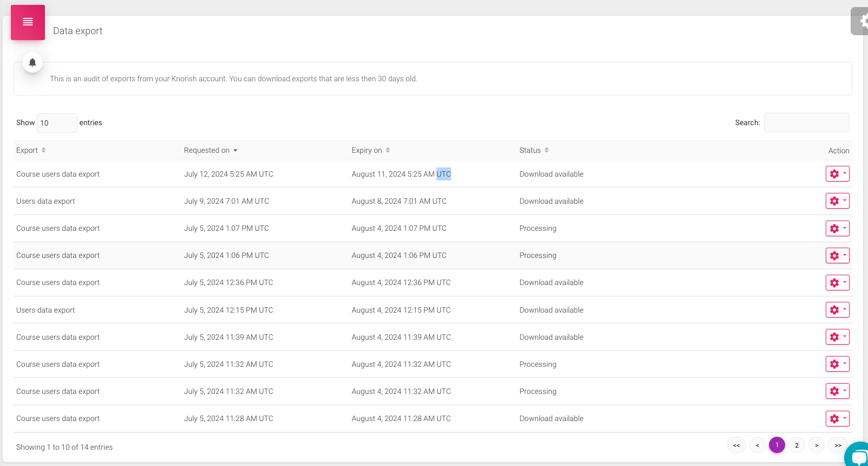The image size is (868, 466).
Task: Open action gear for July 5 11:39 AM export
Action: [x=837, y=337]
